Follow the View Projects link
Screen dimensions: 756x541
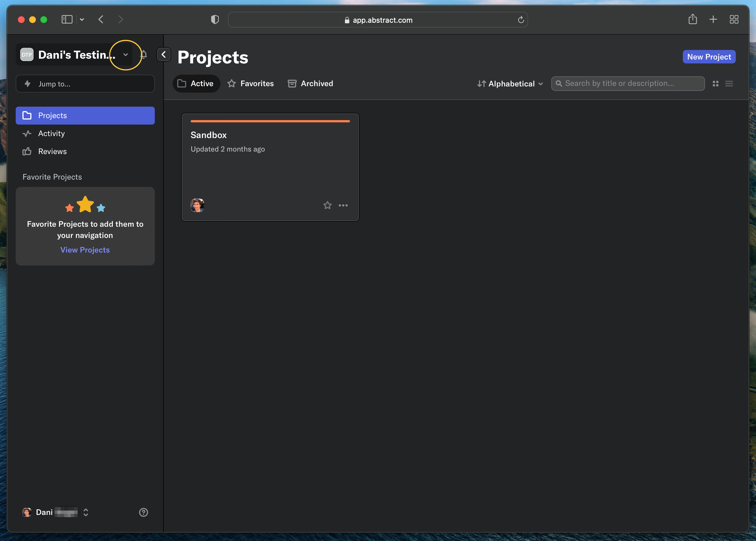(x=85, y=250)
